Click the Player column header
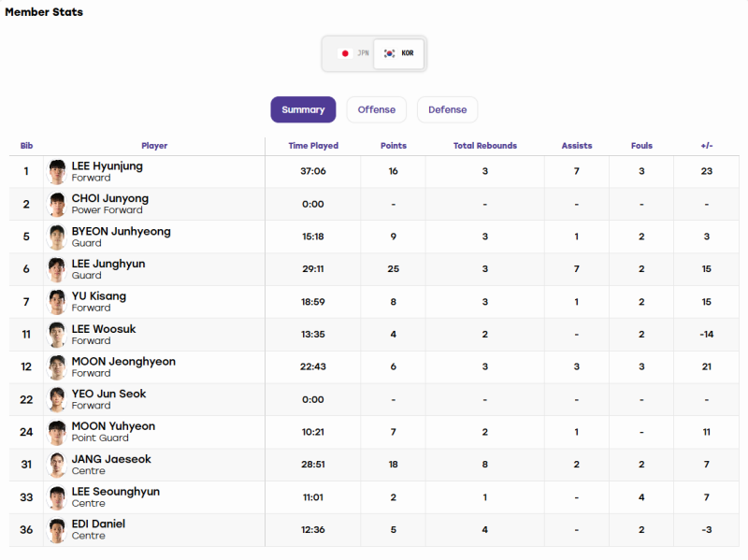This screenshot has width=748, height=560. (154, 146)
